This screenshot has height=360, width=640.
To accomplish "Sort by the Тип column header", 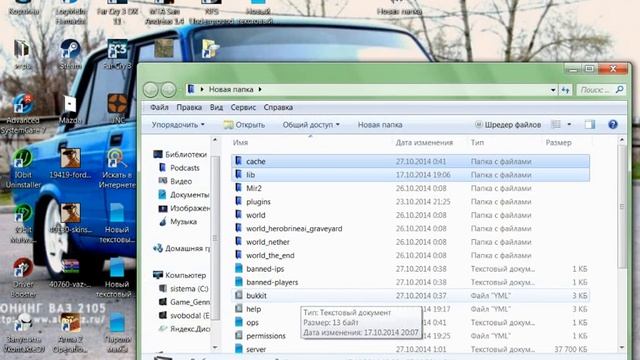I will pos(477,142).
